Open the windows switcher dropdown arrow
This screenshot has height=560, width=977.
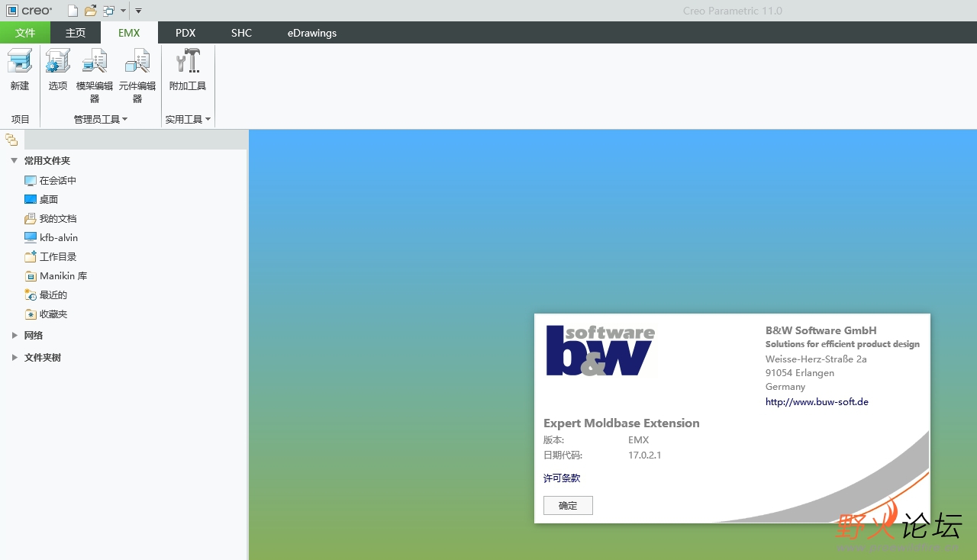[x=123, y=11]
